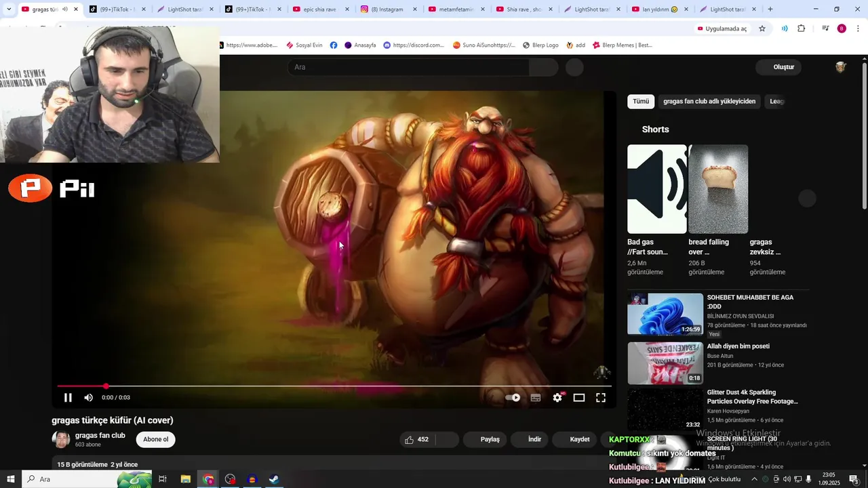Open the microphone tray icon

(x=808, y=479)
